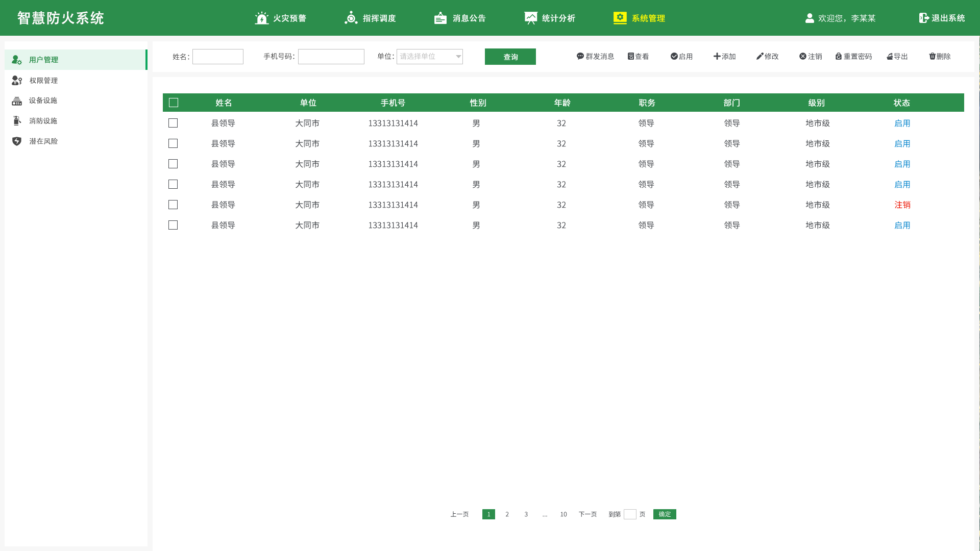Click the 添加 plus icon
This screenshot has width=980, height=551.
[717, 56]
